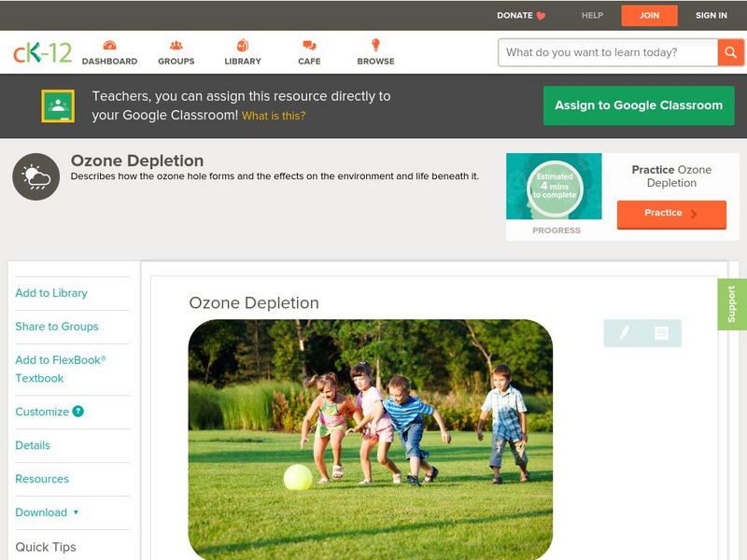Click Add to FlexBook Textbook link
The width and height of the screenshot is (747, 560).
(x=61, y=369)
